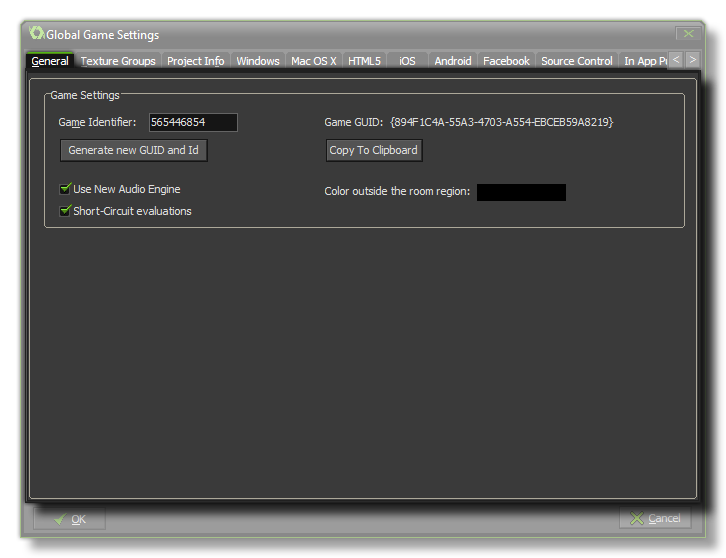The width and height of the screenshot is (726, 558).
Task: Confirm settings with the OK button
Action: pyautogui.click(x=69, y=519)
